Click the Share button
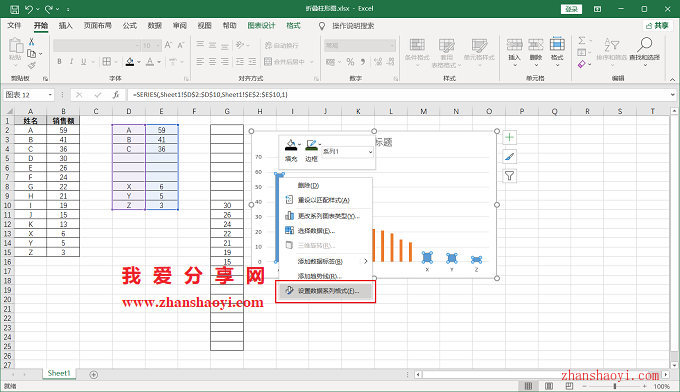680x392 pixels. point(657,26)
